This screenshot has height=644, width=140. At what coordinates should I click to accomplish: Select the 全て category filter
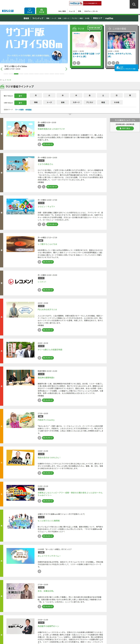[x=20, y=103]
